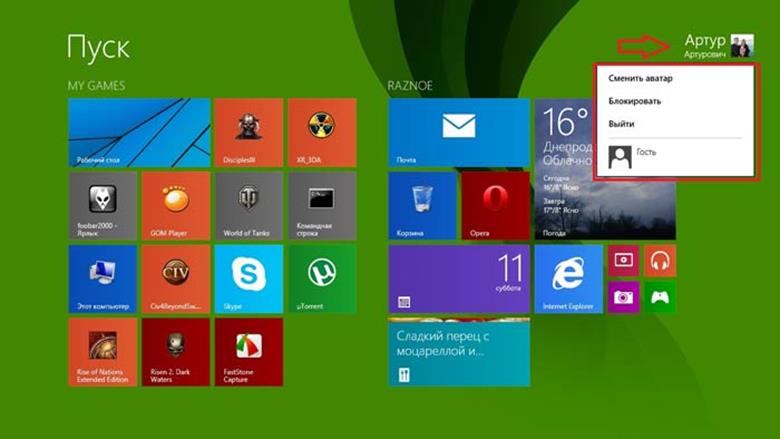This screenshot has width=780, height=439.
Task: Launch Rise of Nations Extended Edition
Action: (102, 352)
